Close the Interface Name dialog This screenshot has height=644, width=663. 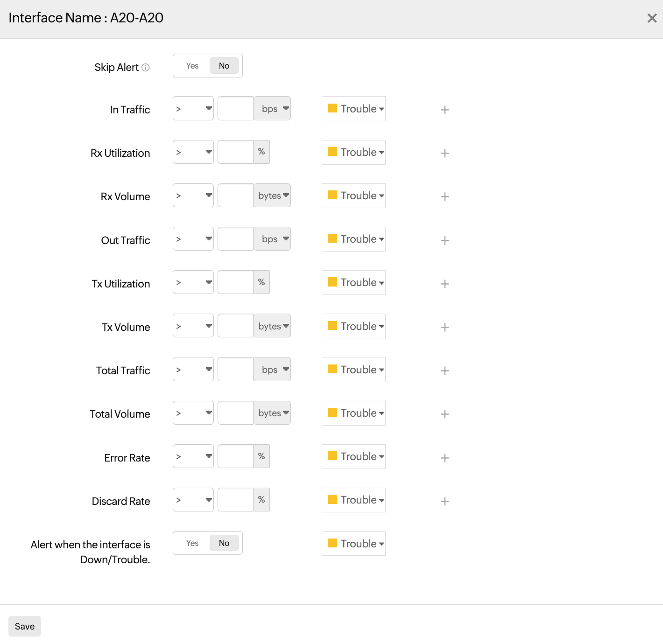click(x=652, y=18)
